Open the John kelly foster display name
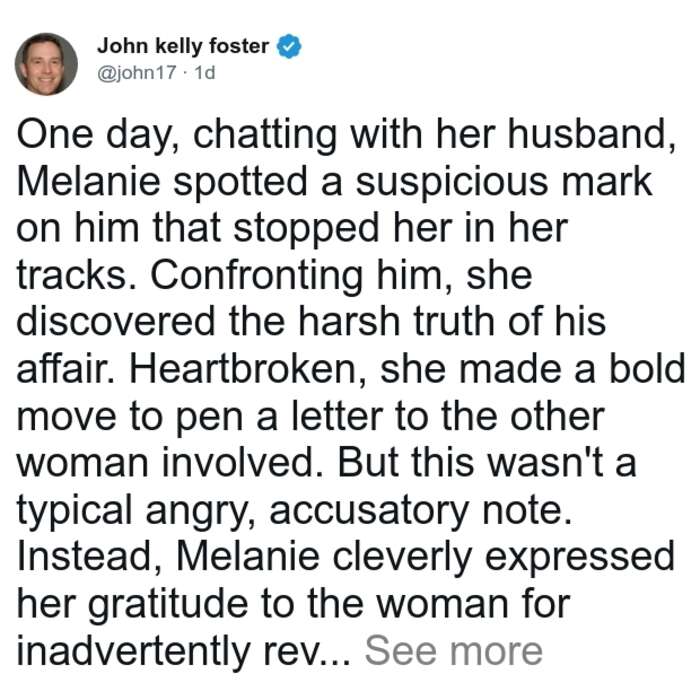The height and width of the screenshot is (700, 700). click(x=183, y=46)
